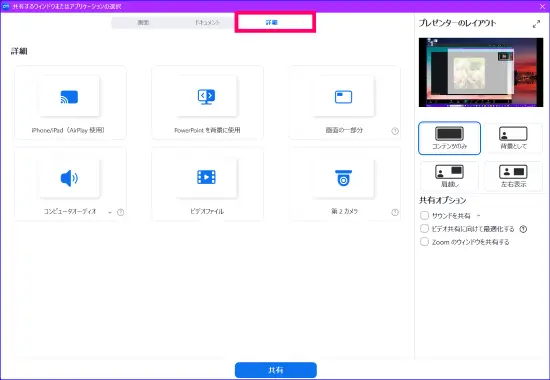Pick the コンピュータオーディオ speaker icon

click(69, 178)
